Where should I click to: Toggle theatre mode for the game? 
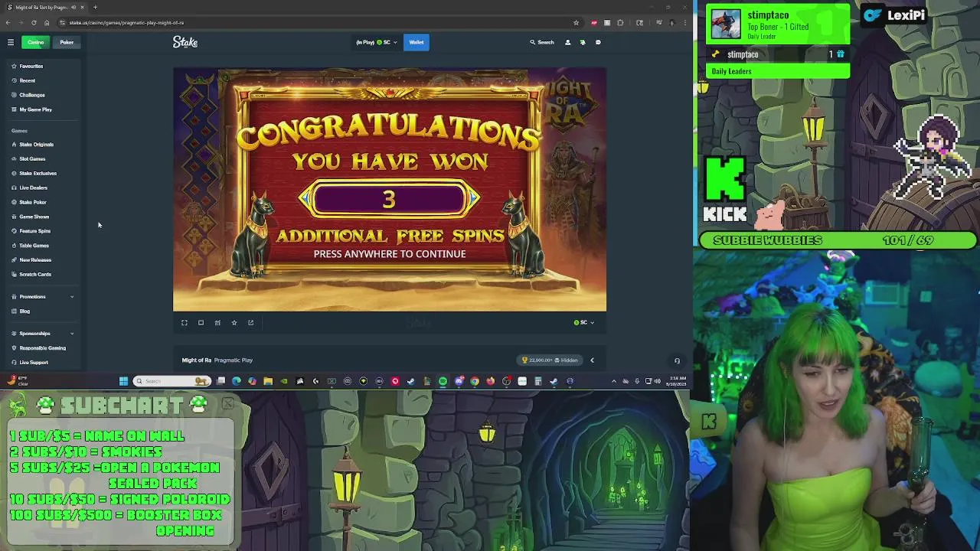pos(201,322)
